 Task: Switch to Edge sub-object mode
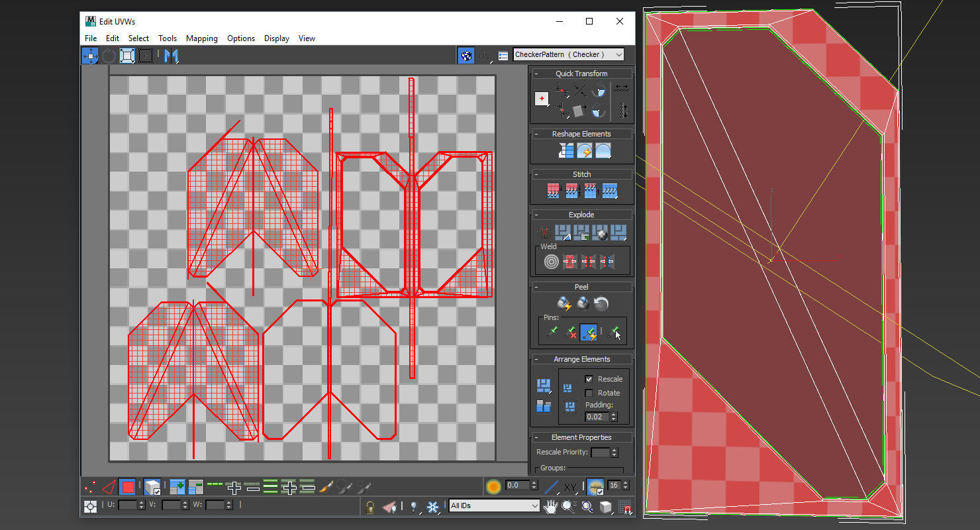click(109, 487)
